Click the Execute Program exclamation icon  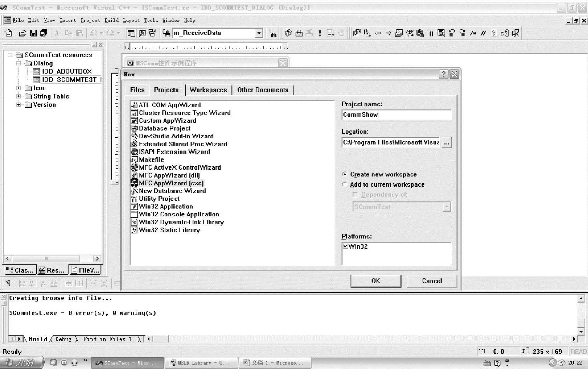[320, 33]
